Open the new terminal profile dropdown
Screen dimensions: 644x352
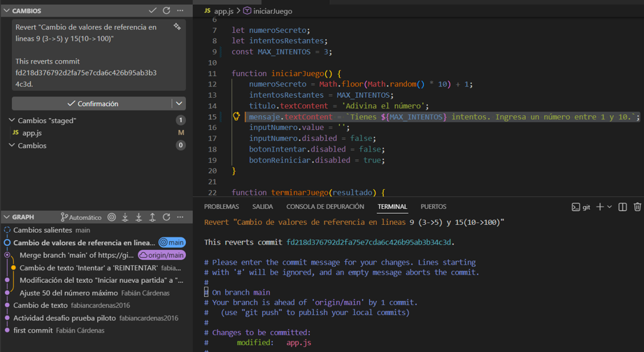click(610, 207)
